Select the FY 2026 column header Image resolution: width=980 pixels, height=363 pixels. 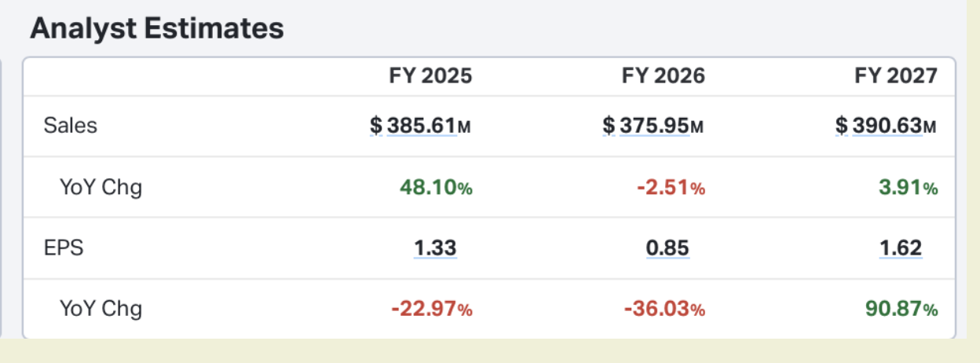click(664, 75)
